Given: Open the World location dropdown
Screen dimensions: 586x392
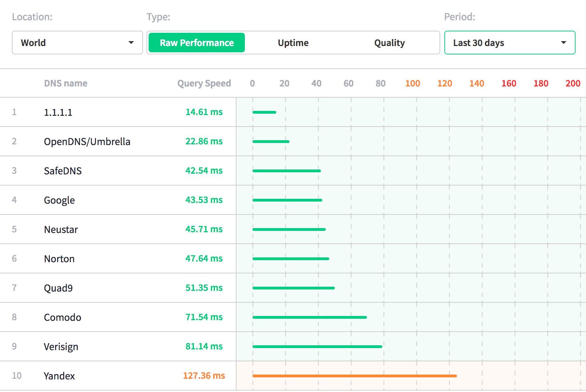Looking at the screenshot, I should point(77,43).
